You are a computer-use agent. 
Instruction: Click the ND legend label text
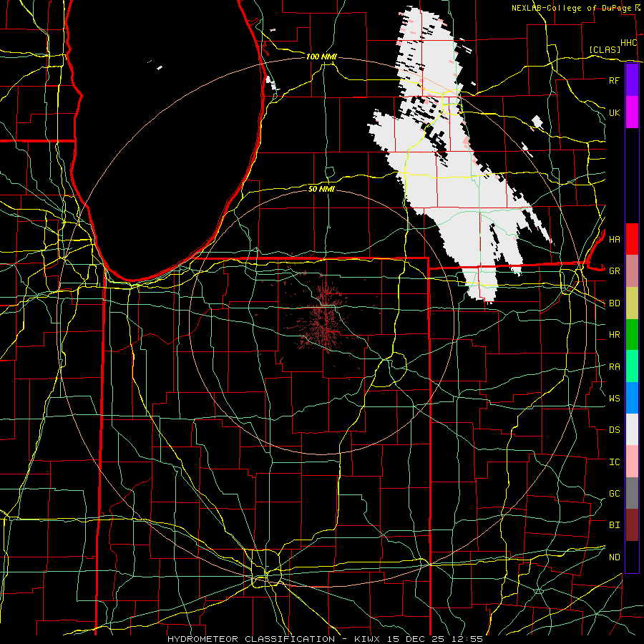tap(615, 557)
